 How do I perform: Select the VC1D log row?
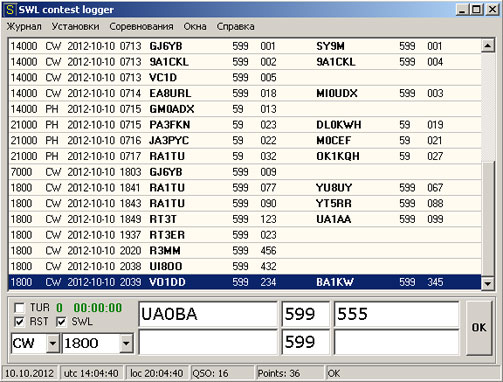245,77
